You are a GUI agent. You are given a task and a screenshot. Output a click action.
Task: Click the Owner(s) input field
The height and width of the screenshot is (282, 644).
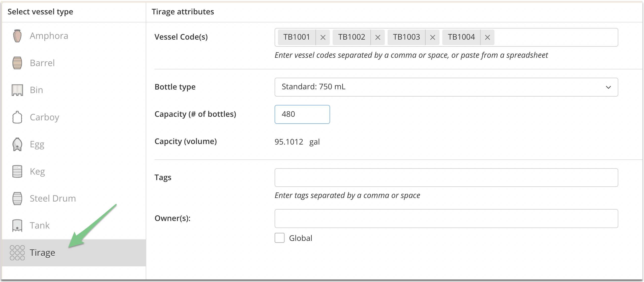point(446,218)
